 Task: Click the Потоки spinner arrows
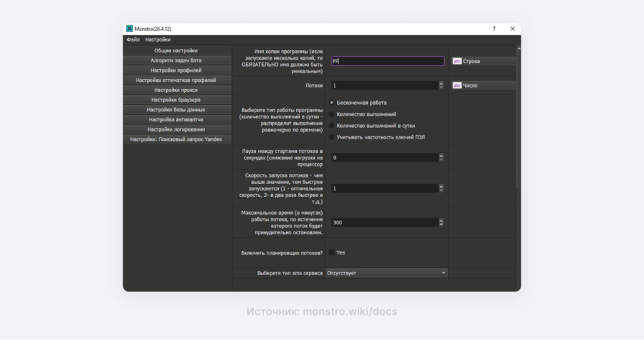[x=441, y=86]
